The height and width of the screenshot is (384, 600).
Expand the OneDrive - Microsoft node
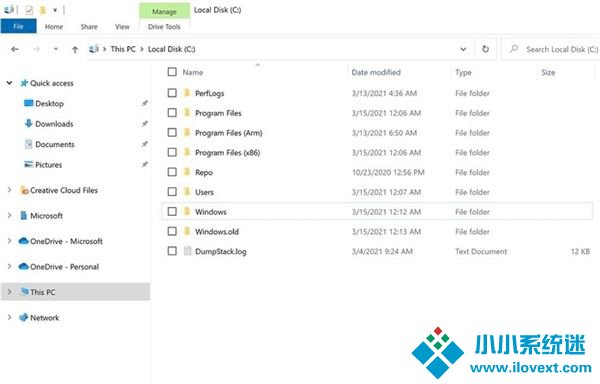click(10, 241)
